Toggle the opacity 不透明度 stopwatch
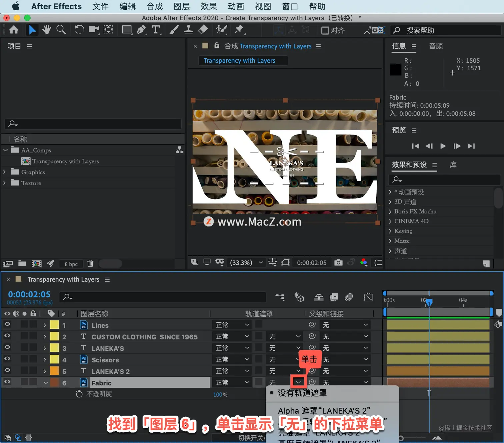Image resolution: width=504 pixels, height=443 pixels. tap(79, 394)
